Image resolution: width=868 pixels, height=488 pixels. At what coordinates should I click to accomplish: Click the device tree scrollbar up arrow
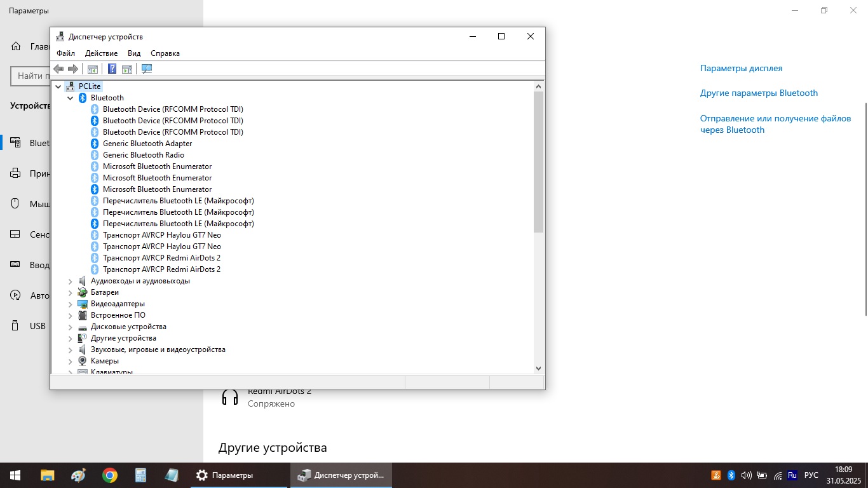tap(538, 86)
